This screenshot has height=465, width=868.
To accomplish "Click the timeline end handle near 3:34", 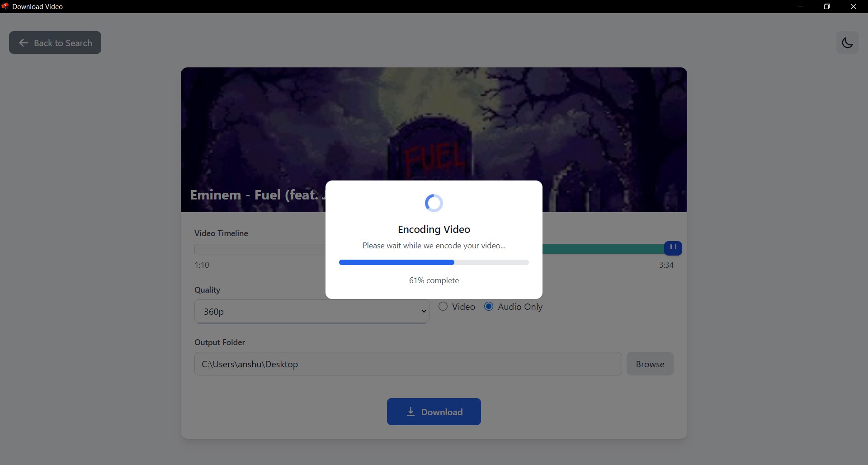I will click(x=673, y=248).
